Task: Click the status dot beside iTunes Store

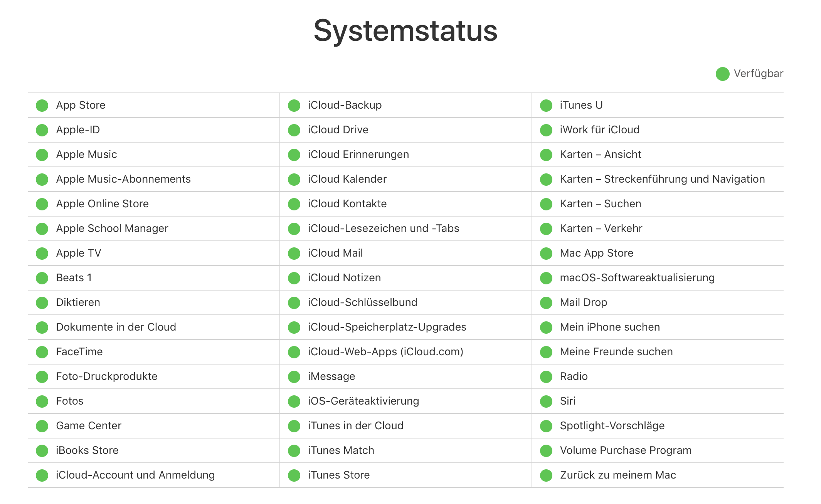Action: [x=294, y=475]
